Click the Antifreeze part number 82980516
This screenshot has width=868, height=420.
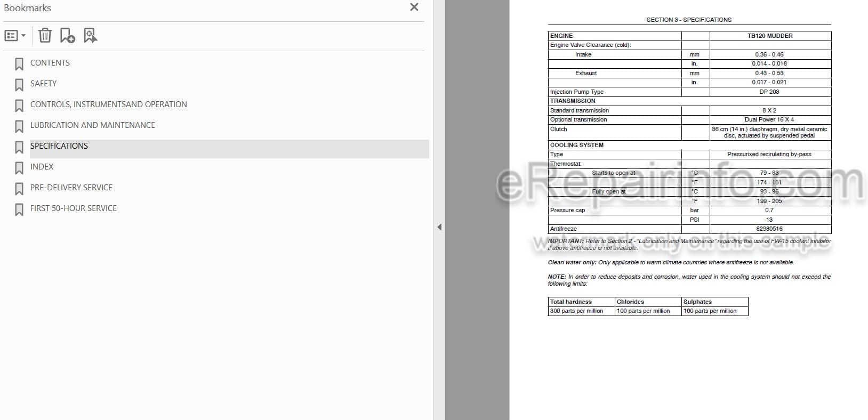point(769,229)
